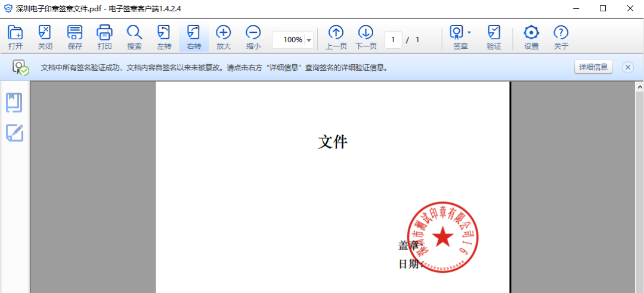The height and width of the screenshot is (293, 644).
Task: Open the signature list sidebar panel
Action: coord(14,133)
